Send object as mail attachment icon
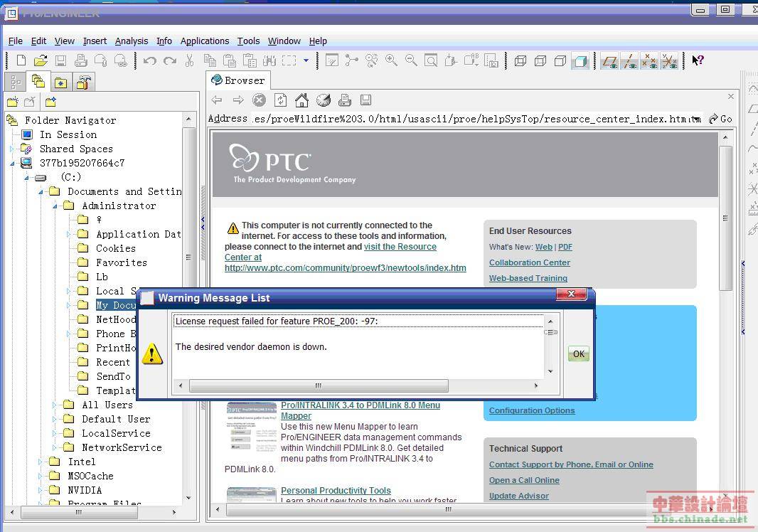758x532 pixels. (100, 60)
